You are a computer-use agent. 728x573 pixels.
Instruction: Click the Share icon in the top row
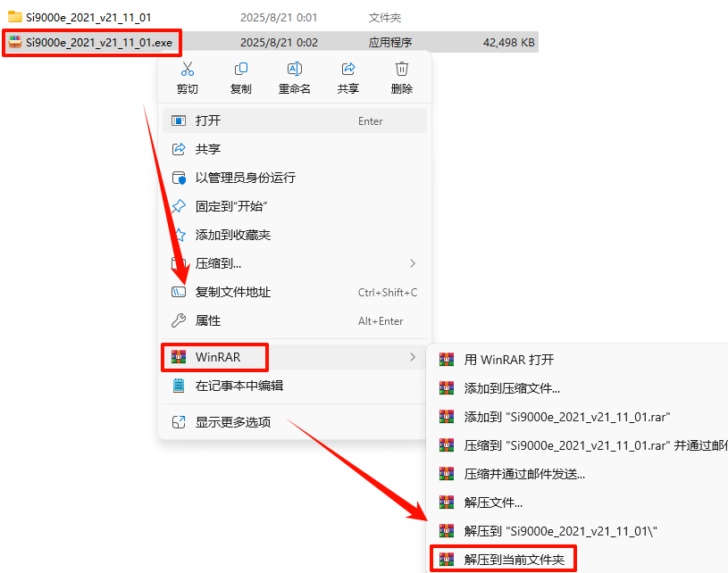(348, 69)
